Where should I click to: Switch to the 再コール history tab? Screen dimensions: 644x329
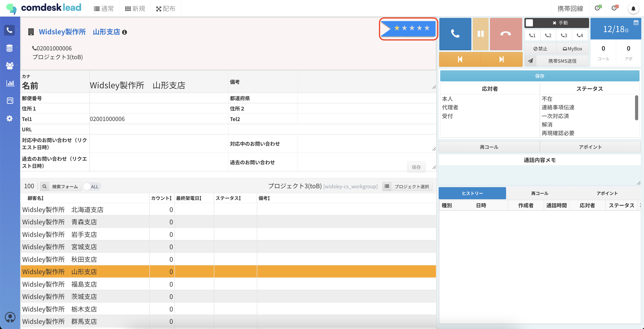[x=539, y=193]
